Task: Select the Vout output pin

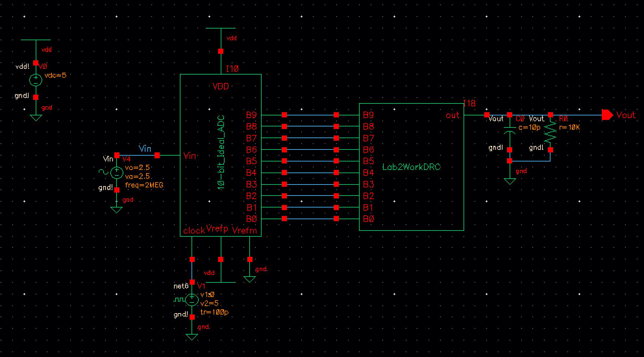Action: (607, 115)
